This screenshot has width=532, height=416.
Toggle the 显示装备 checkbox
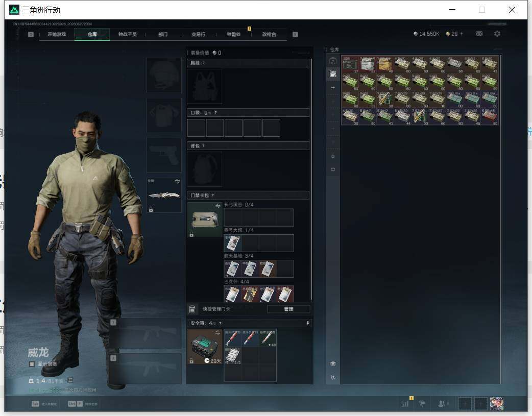[32, 364]
